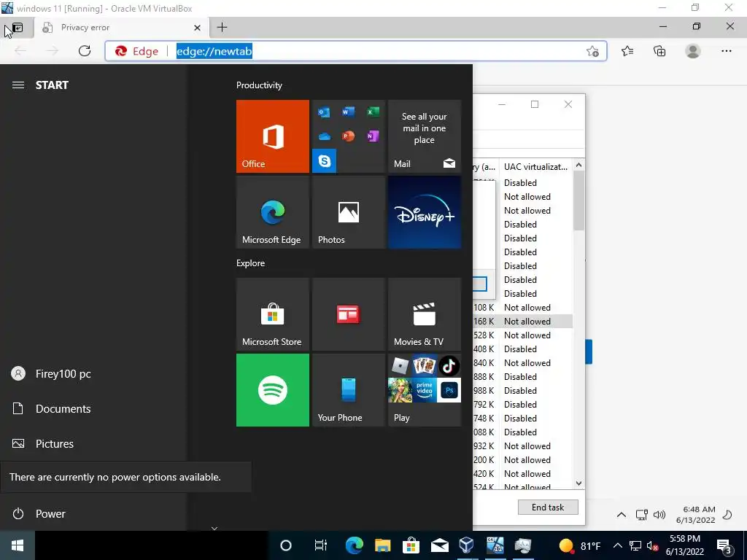
Task: Click the guest VM volume icon
Action: (x=659, y=515)
